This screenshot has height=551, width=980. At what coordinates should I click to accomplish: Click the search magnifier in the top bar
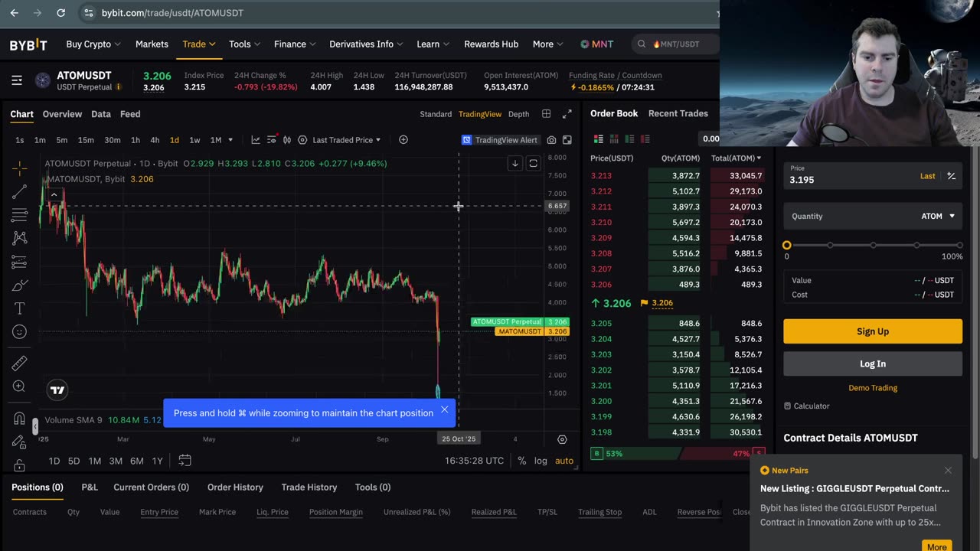pyautogui.click(x=642, y=44)
